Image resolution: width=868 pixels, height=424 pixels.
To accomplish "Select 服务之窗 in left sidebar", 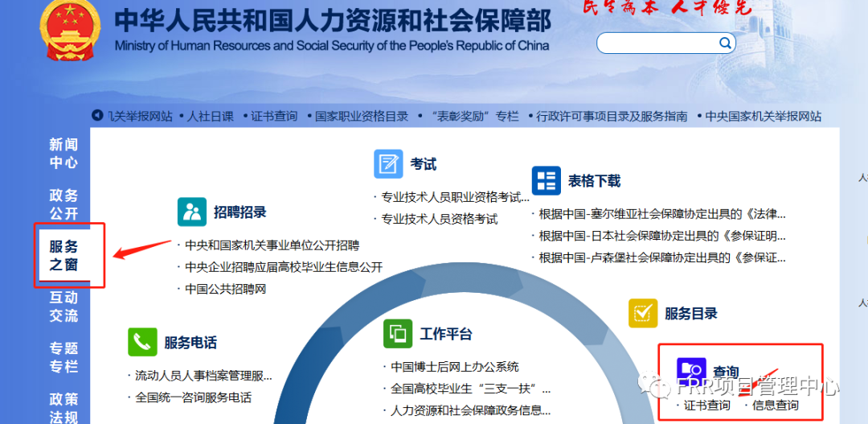I will pyautogui.click(x=63, y=255).
